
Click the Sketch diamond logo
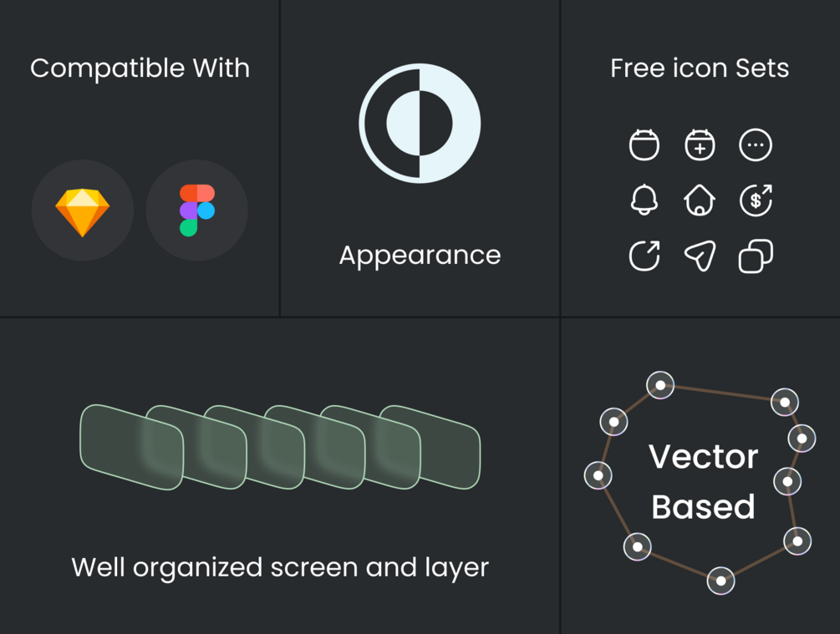pos(82,211)
